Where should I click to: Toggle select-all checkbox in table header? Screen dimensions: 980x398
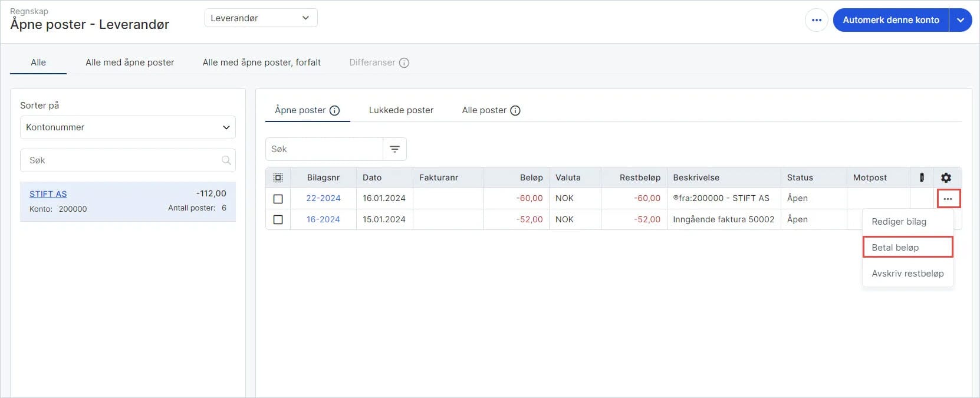(278, 177)
